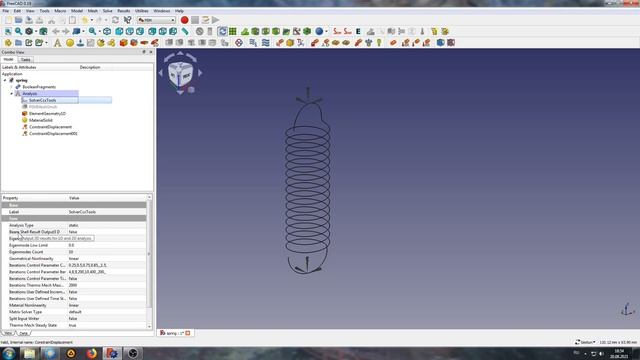Open the Edit menu
640x360 pixels.
coord(17,11)
